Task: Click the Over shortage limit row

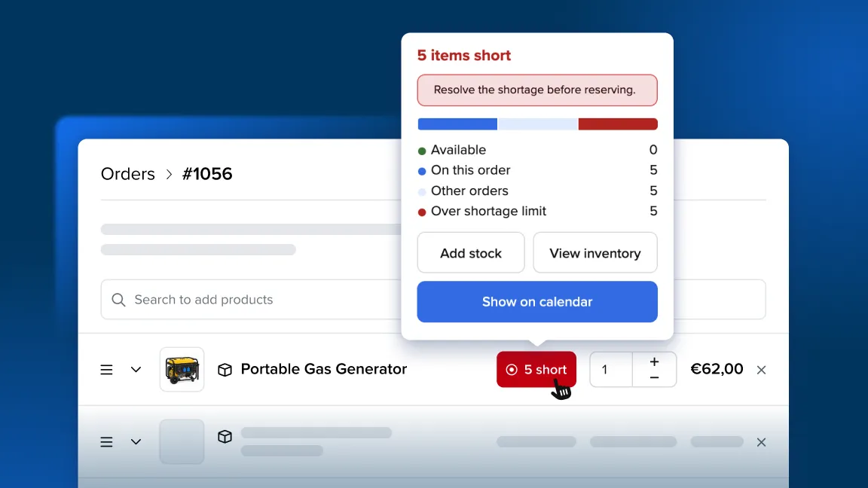Action: click(537, 212)
